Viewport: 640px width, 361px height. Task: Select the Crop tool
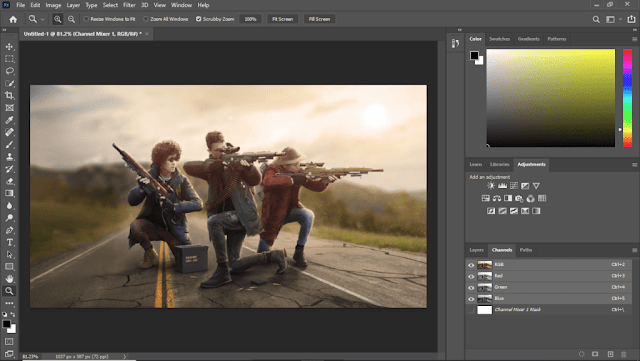click(x=9, y=96)
